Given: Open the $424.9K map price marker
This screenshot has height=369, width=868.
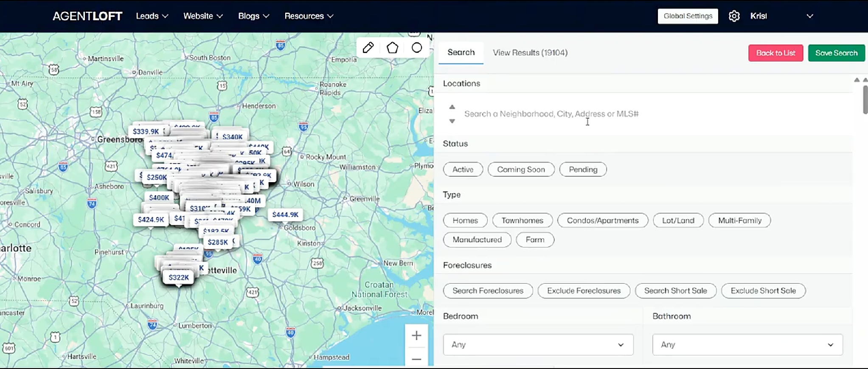Looking at the screenshot, I should coord(151,220).
